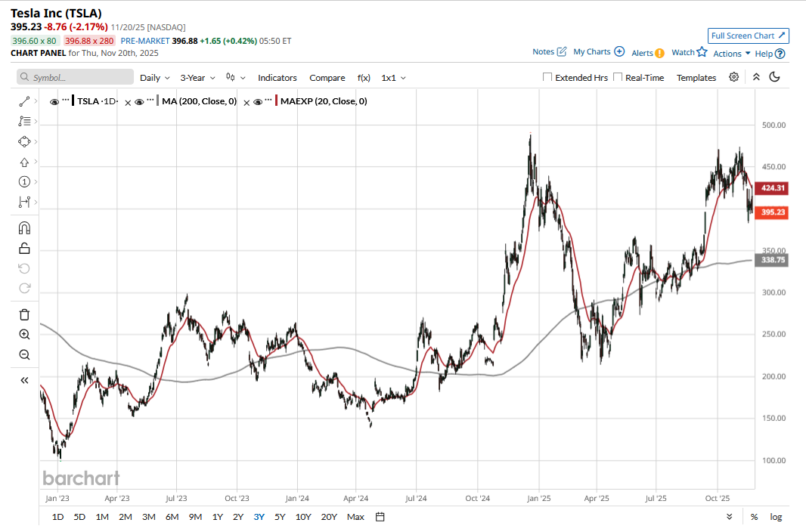Screen dimensions: 806x532
Task: Click the MAEXP 20 red color bar
Action: pyautogui.click(x=276, y=101)
